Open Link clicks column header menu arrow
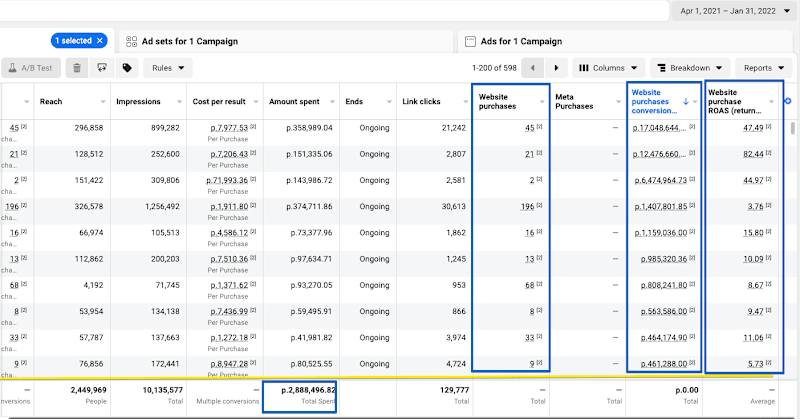Image resolution: width=800 pixels, height=419 pixels. pos(465,102)
